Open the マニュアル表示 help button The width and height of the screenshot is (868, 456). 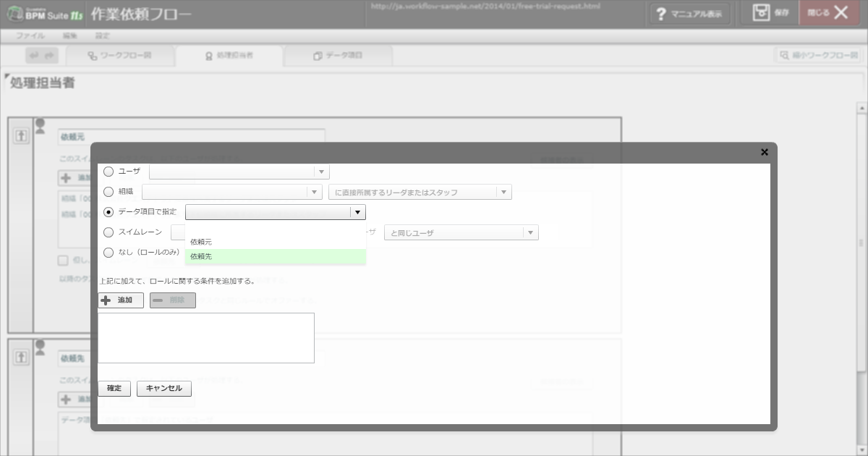689,14
